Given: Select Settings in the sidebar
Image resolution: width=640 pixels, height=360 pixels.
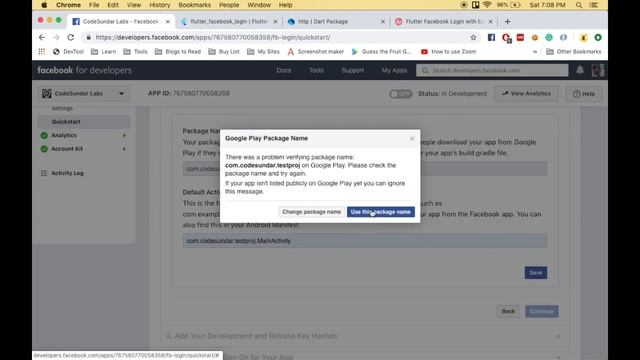Looking at the screenshot, I should [62, 109].
